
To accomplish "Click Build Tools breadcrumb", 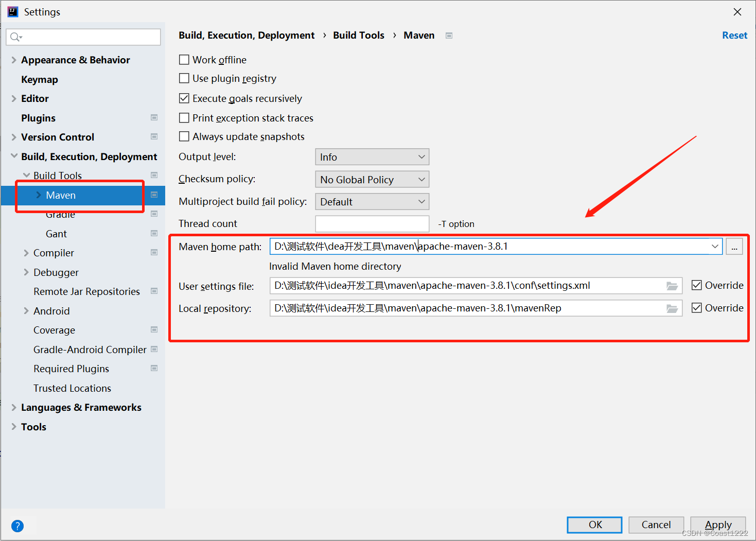I will pyautogui.click(x=359, y=35).
